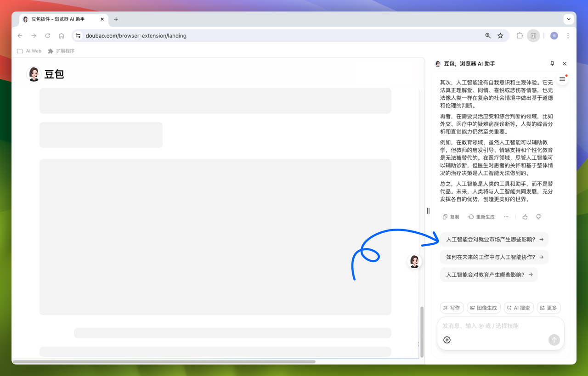This screenshot has width=588, height=376.
Task: Click the 图像生成 skill button
Action: point(484,308)
